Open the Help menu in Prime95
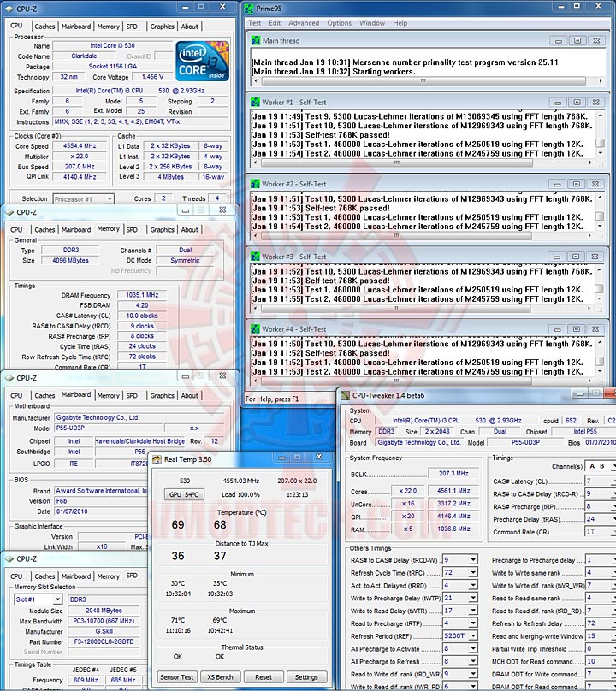Screen dimensions: 616x691 point(400,23)
